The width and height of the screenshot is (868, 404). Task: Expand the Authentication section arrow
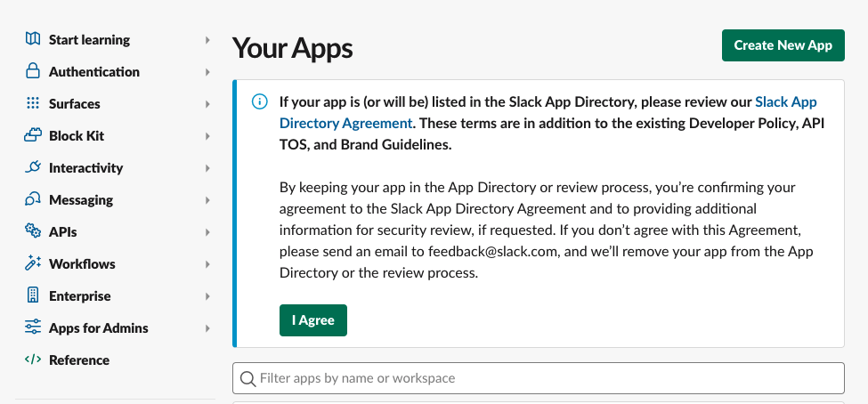coord(207,72)
